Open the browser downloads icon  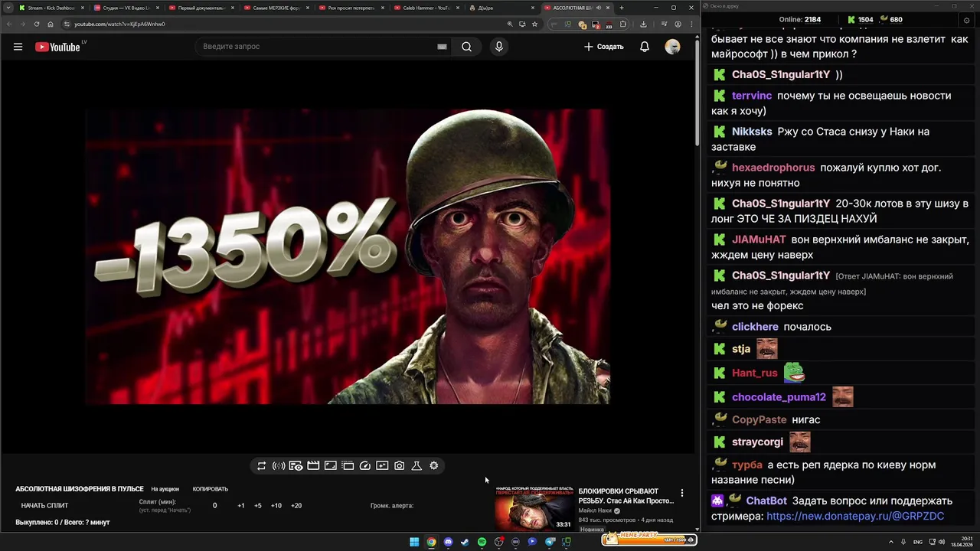coord(643,24)
